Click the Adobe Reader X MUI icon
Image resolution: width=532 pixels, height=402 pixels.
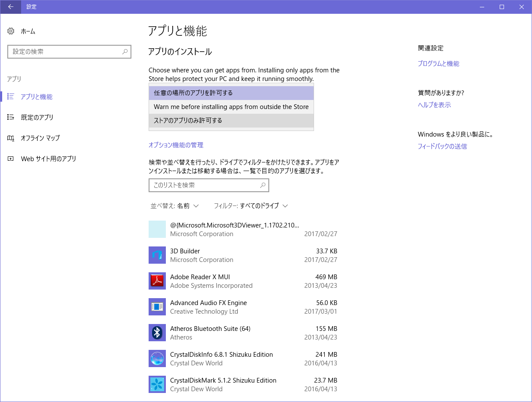(x=157, y=281)
